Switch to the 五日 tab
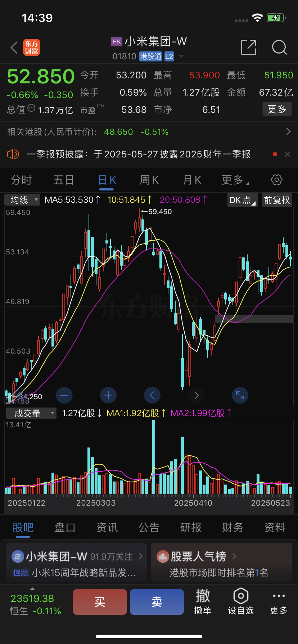Image resolution: width=298 pixels, height=644 pixels. 64,180
